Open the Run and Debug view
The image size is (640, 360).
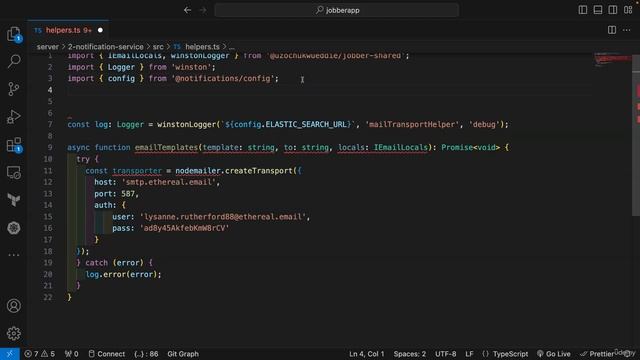[13, 117]
